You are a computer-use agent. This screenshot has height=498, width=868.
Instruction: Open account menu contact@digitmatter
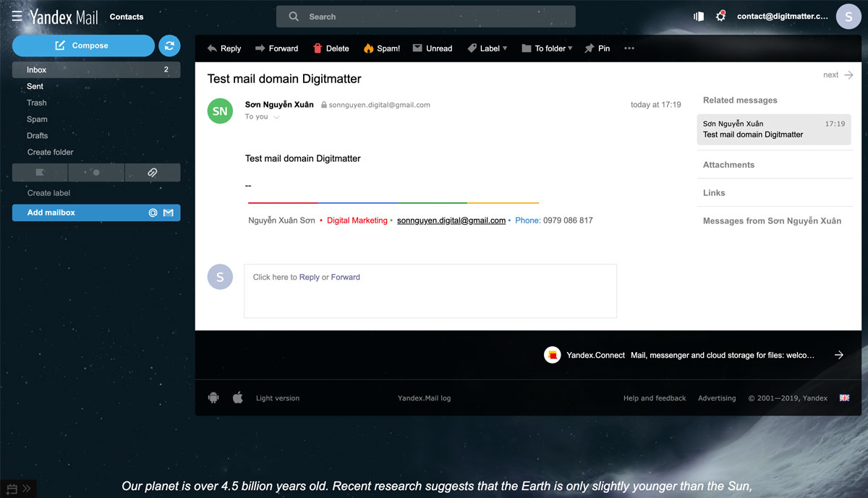tap(783, 17)
